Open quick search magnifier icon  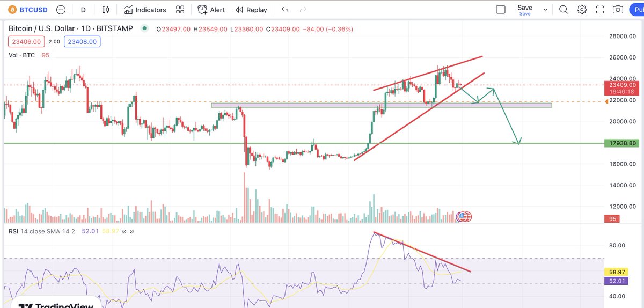[x=563, y=10]
